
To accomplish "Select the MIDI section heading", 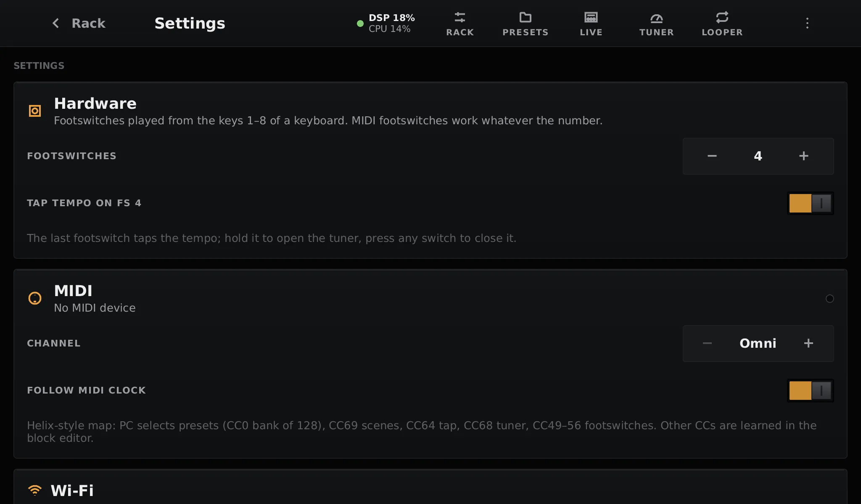I will tap(73, 291).
